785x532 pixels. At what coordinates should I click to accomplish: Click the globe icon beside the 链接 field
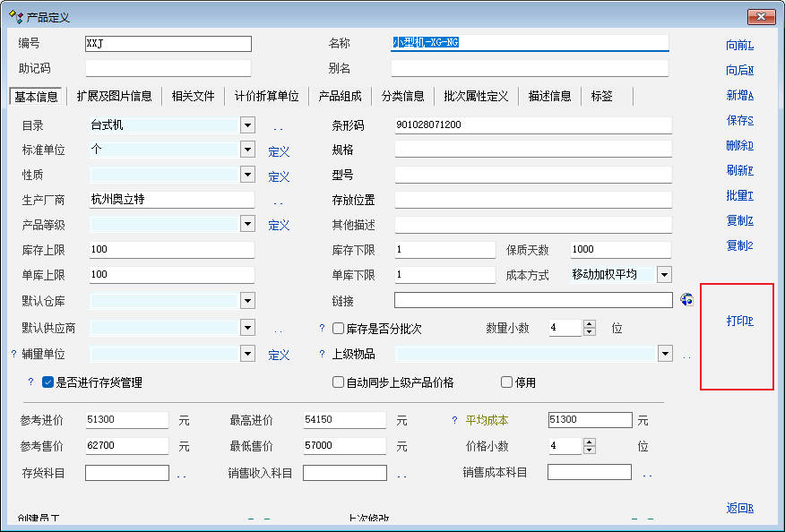coord(687,300)
